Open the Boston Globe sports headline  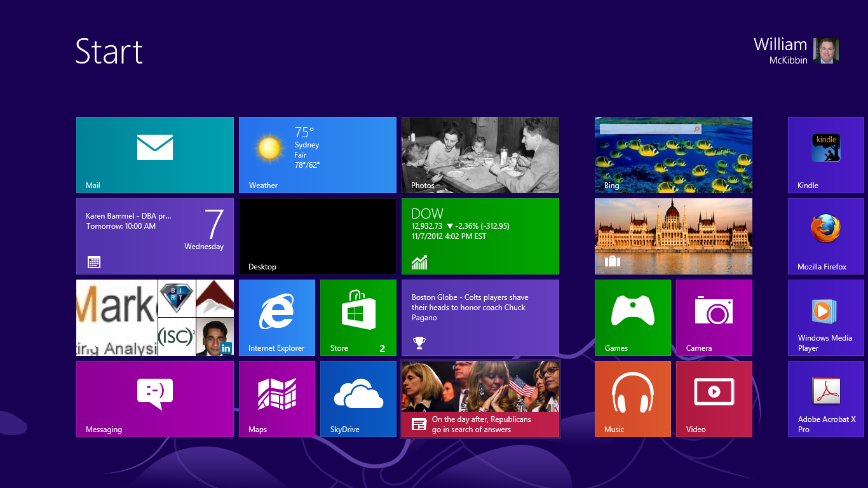pyautogui.click(x=480, y=317)
